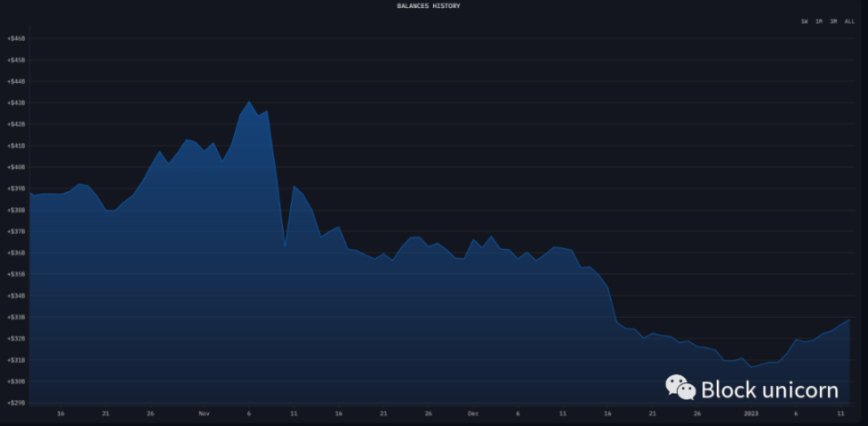
Task: Click the 2023 label on the x-axis
Action: click(751, 413)
